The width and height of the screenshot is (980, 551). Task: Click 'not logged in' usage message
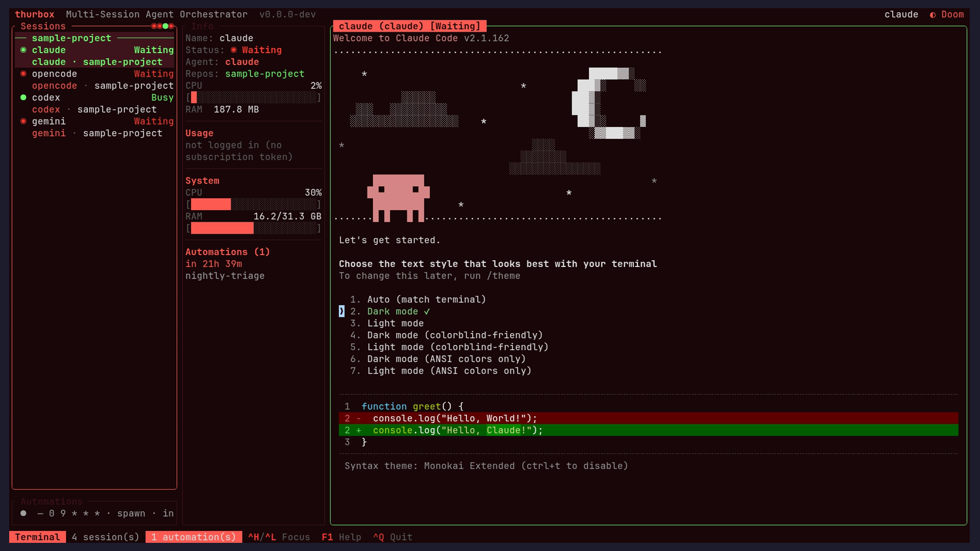pos(239,151)
